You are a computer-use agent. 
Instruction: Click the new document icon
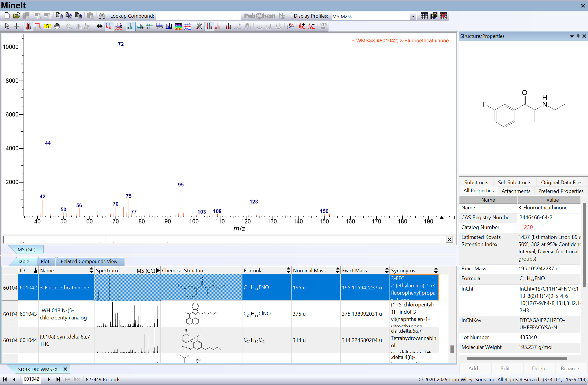7,16
